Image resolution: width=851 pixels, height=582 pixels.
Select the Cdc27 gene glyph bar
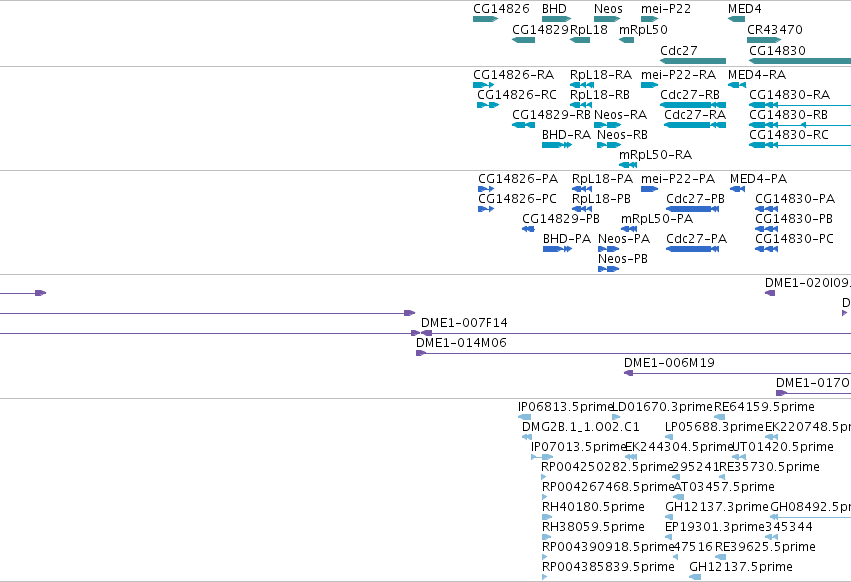[x=693, y=61]
